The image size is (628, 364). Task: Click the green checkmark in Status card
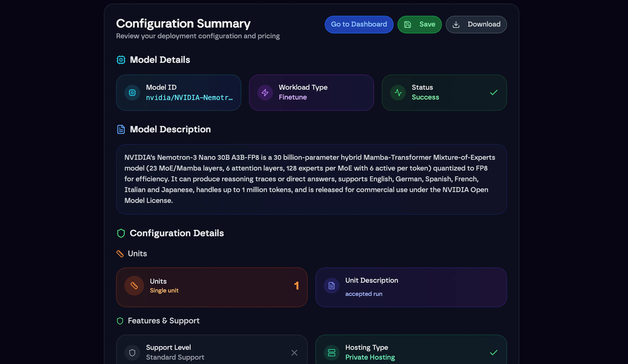click(493, 93)
